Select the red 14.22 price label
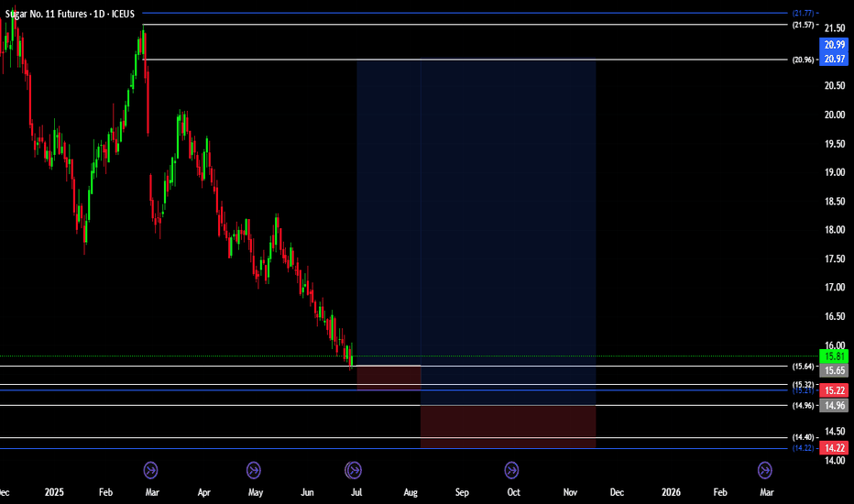 coord(834,448)
